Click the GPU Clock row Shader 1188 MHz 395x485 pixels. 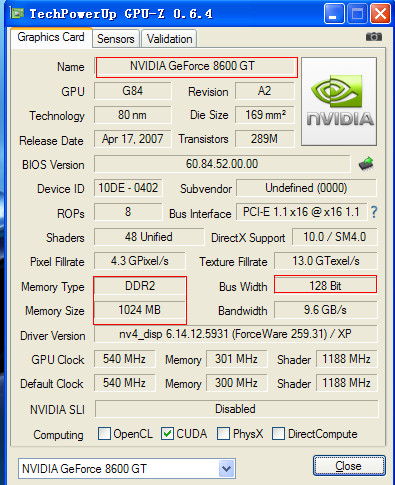click(347, 359)
